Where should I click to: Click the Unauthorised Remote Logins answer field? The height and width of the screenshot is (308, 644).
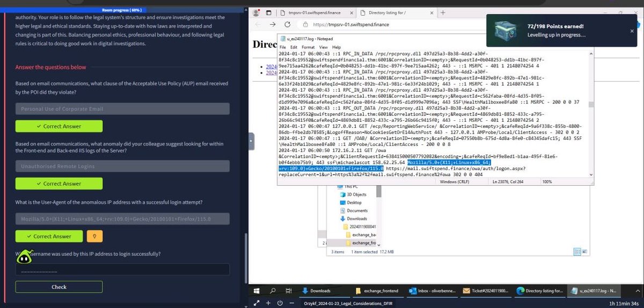122,166
